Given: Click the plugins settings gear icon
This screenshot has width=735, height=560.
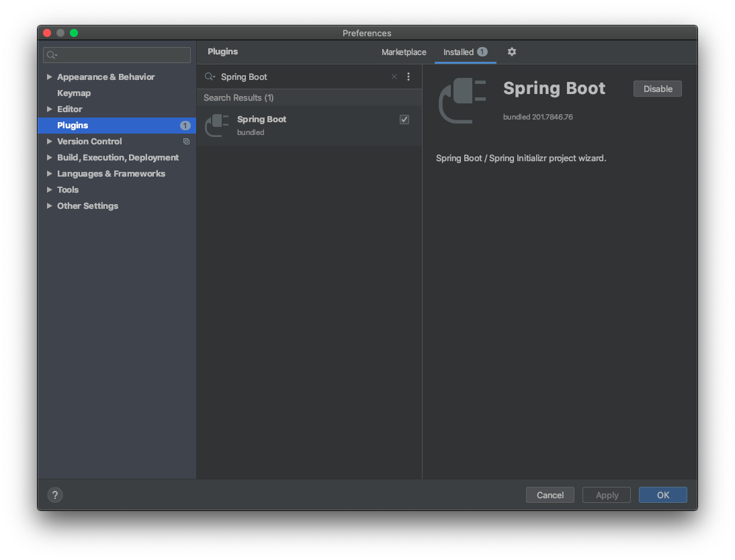Looking at the screenshot, I should pyautogui.click(x=511, y=52).
